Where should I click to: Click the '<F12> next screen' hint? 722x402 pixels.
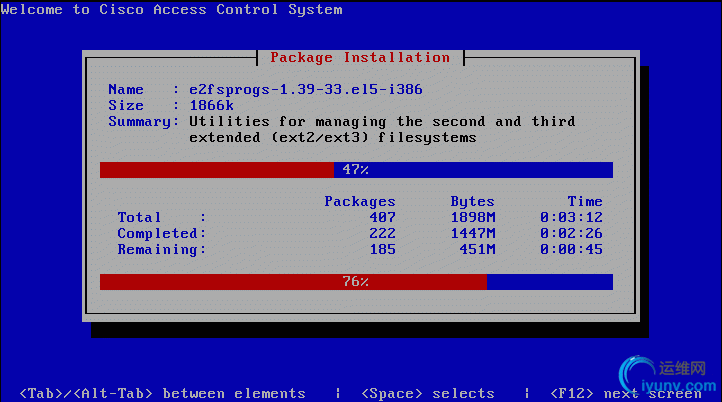pyautogui.click(x=626, y=394)
